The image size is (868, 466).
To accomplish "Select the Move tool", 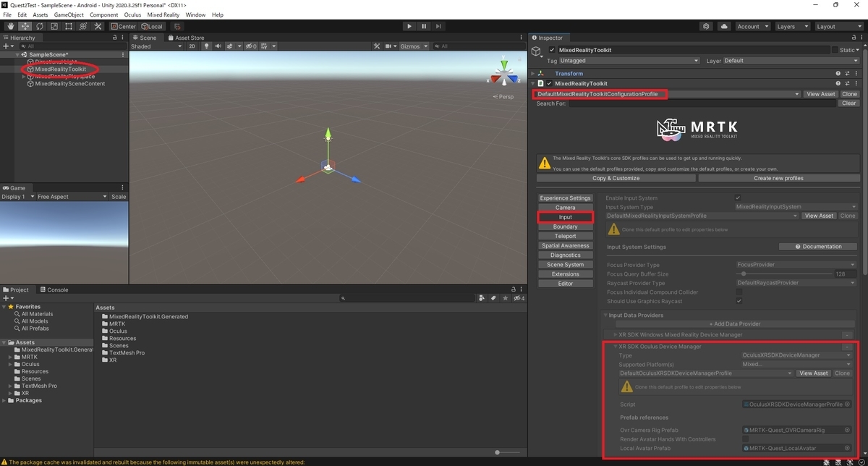I will point(25,26).
